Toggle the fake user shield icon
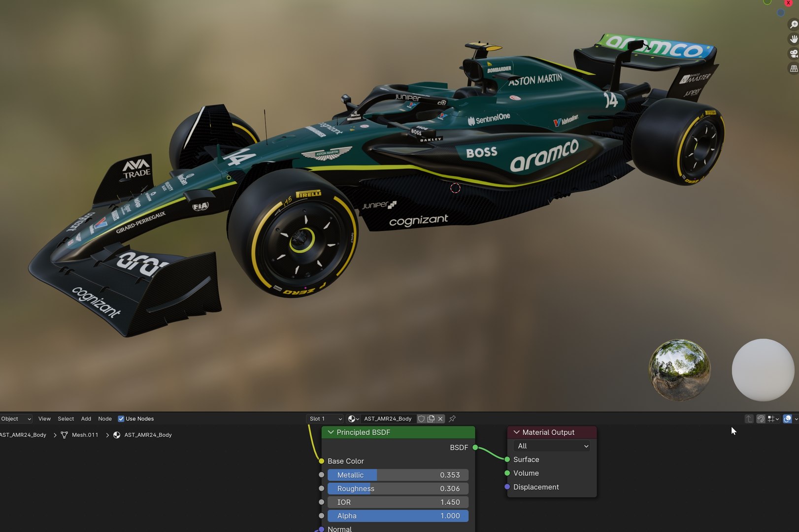 421,419
